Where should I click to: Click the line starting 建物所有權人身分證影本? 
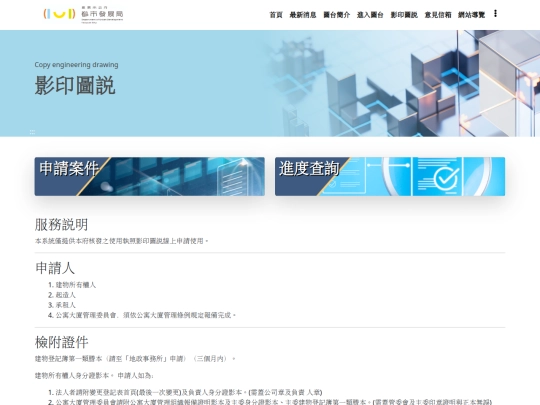94,375
